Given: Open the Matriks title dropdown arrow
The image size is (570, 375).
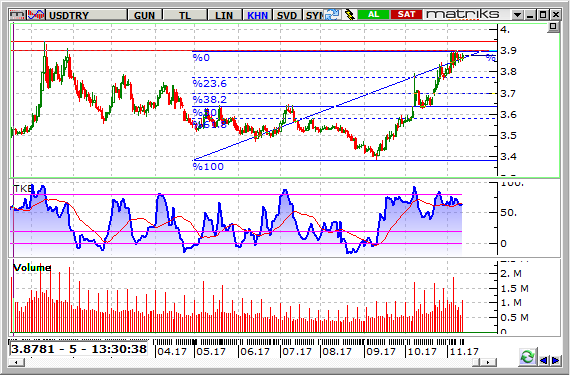Looking at the screenshot, I should 517,15.
